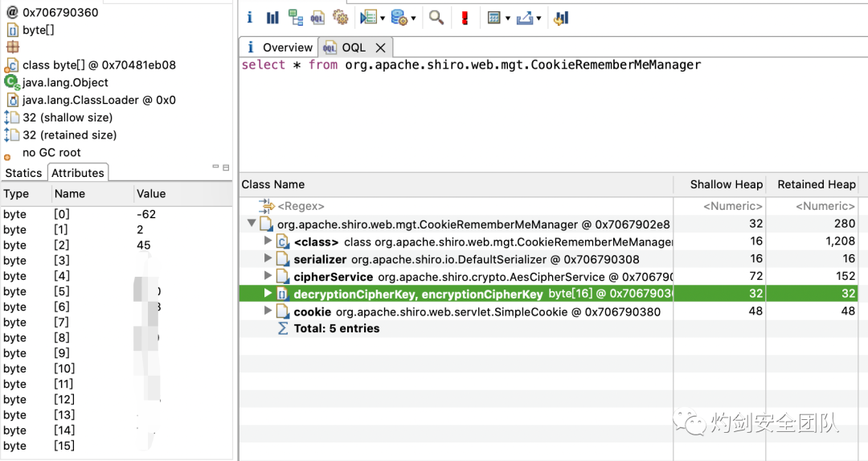Click the Calculate retained size calculator icon

(493, 18)
